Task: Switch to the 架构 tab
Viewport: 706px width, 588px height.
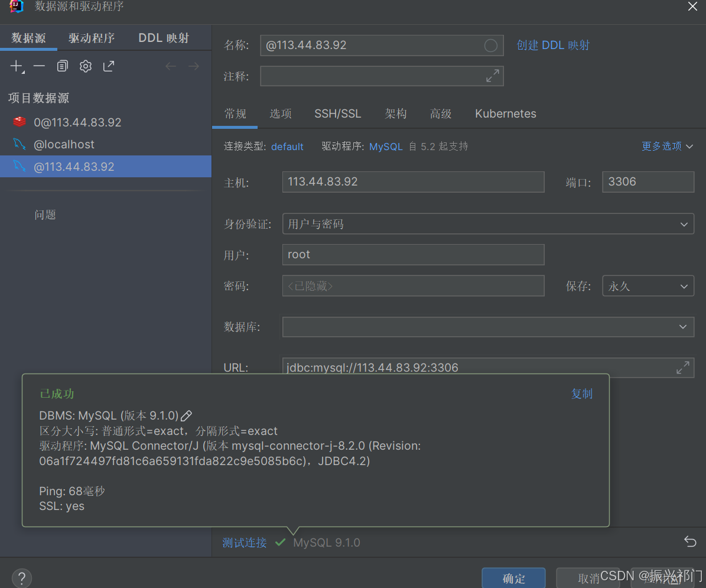Action: (x=396, y=113)
